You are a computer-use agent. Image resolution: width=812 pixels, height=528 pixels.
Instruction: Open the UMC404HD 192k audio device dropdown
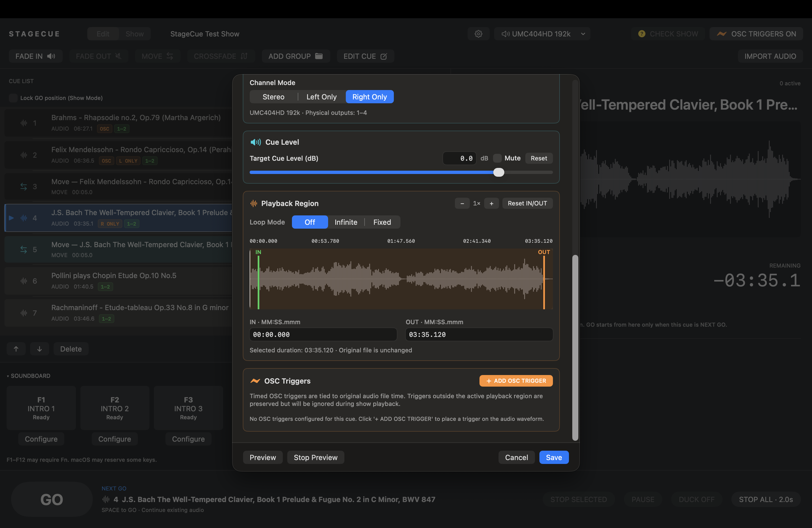click(542, 34)
